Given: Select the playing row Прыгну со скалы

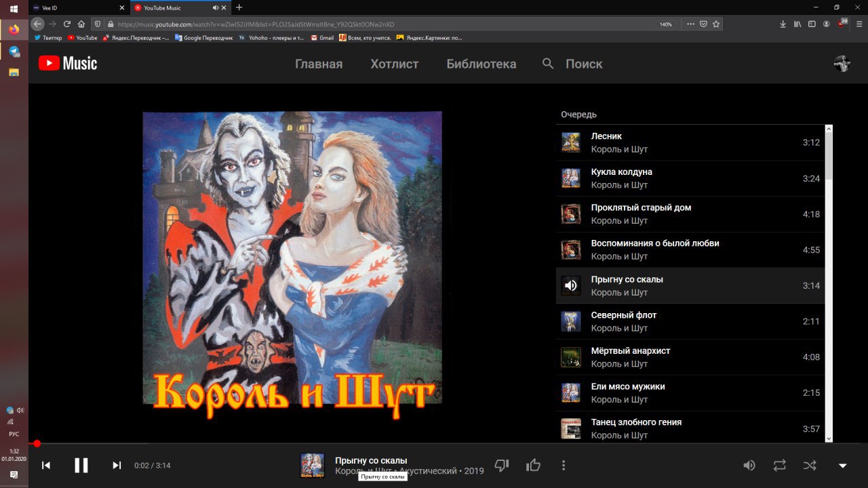Looking at the screenshot, I should (x=690, y=285).
